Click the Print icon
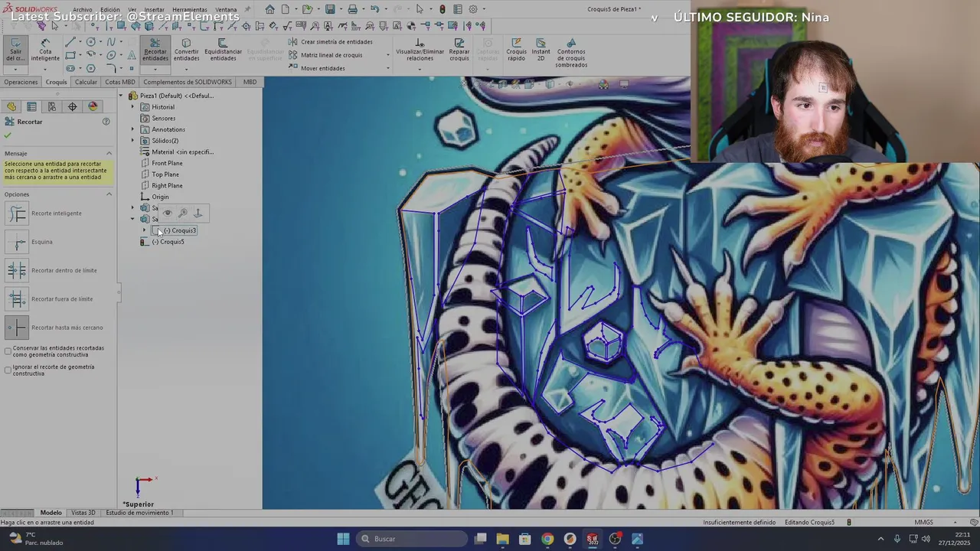The width and height of the screenshot is (980, 551). 352,9
